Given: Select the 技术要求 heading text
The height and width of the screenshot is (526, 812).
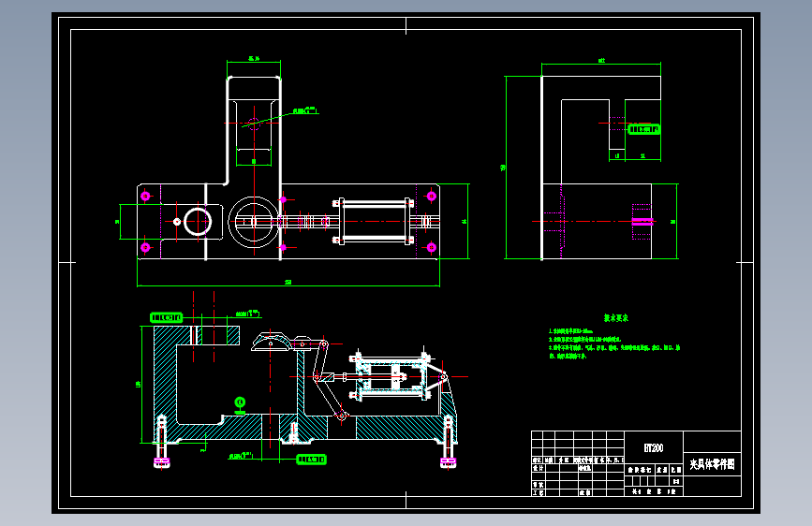Looking at the screenshot, I should (x=615, y=318).
